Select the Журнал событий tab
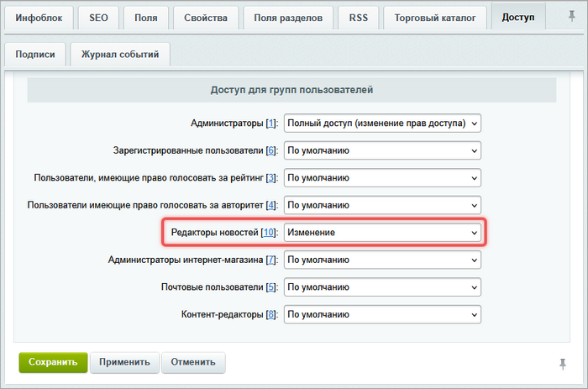Image resolution: width=588 pixels, height=389 pixels. point(119,55)
